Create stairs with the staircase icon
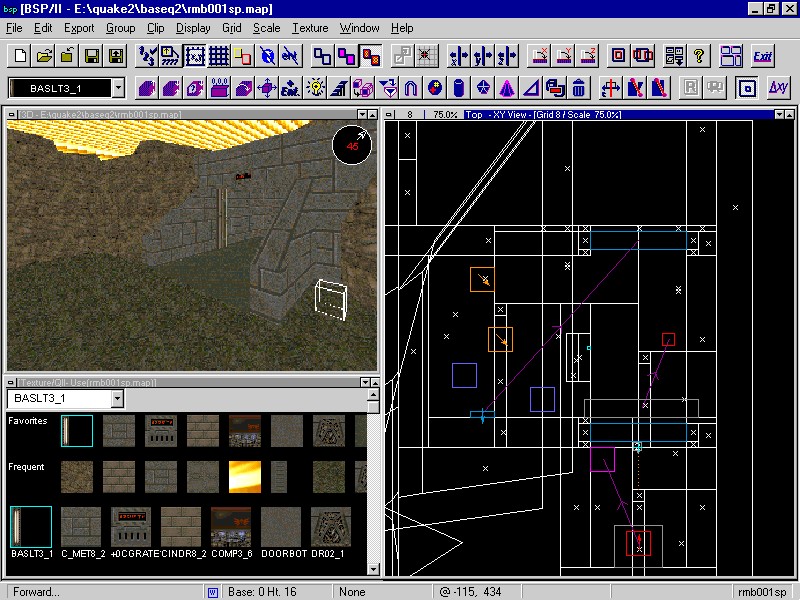This screenshot has width=800, height=600. pyautogui.click(x=339, y=88)
